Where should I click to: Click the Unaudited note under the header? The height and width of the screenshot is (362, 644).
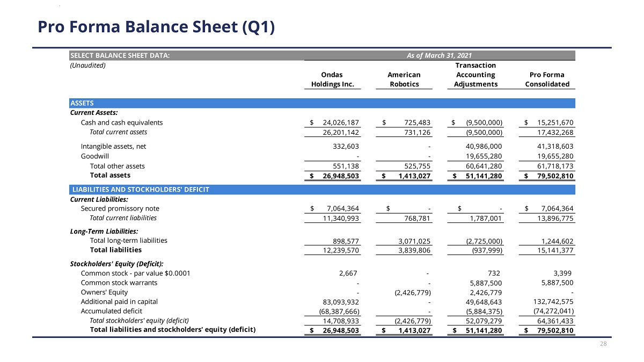pyautogui.click(x=88, y=66)
